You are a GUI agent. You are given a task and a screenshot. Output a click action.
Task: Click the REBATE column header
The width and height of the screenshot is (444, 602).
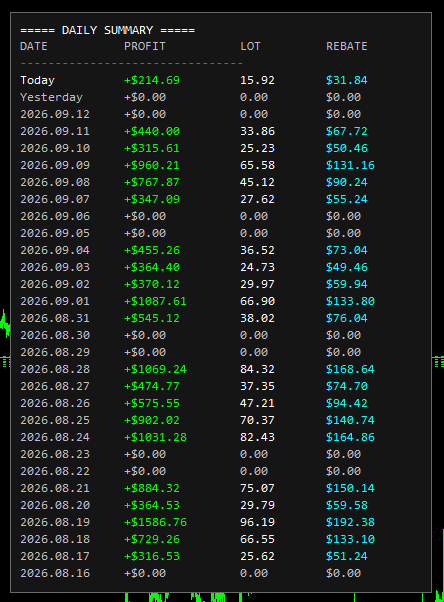[347, 46]
